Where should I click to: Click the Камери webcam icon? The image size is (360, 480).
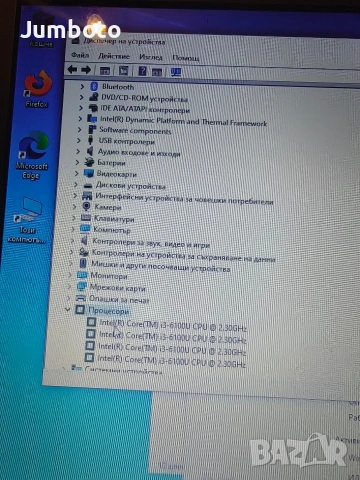pos(86,207)
